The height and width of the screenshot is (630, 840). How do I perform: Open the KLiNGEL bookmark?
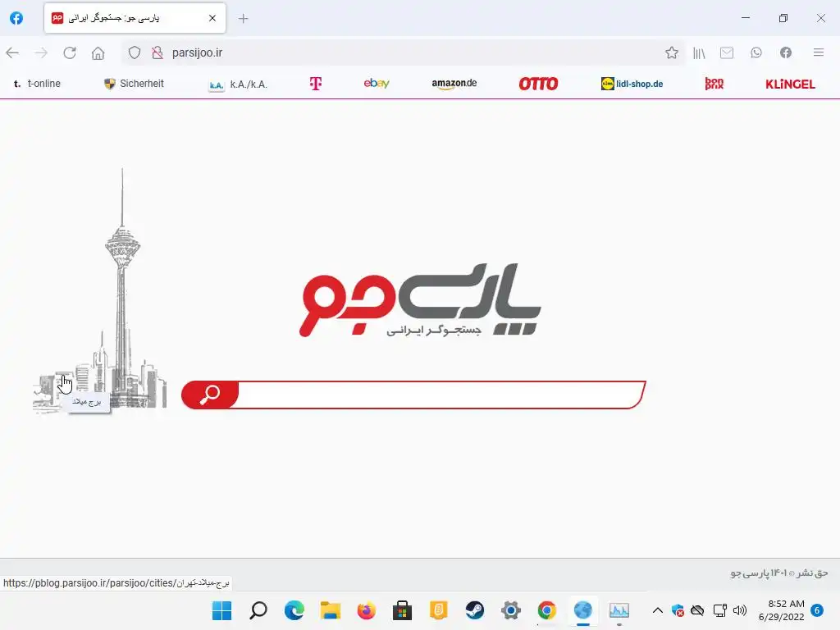(790, 84)
